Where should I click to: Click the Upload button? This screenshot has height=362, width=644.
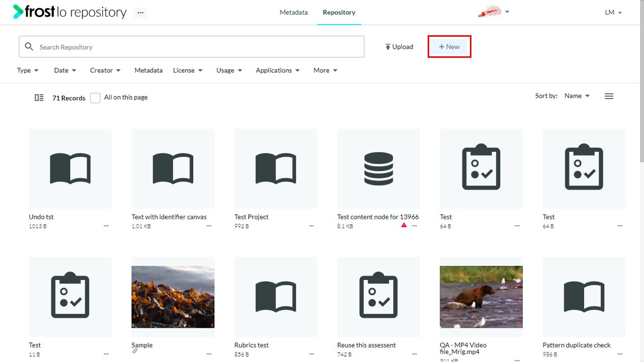[399, 47]
